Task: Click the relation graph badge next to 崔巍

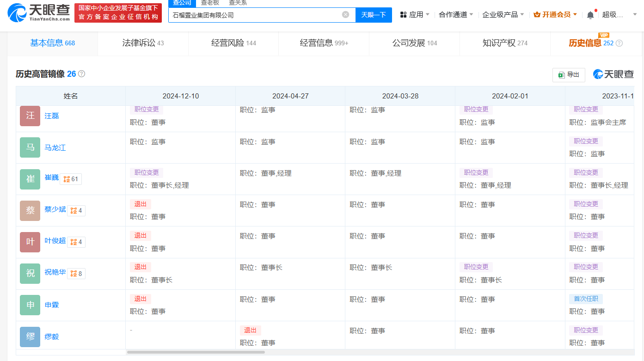Action: 71,179
